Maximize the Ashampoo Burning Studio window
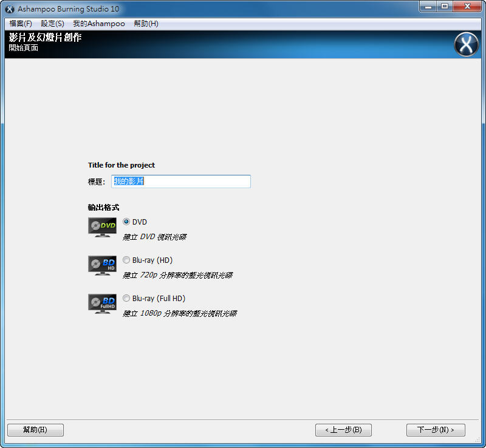The image size is (486, 448). point(445,7)
